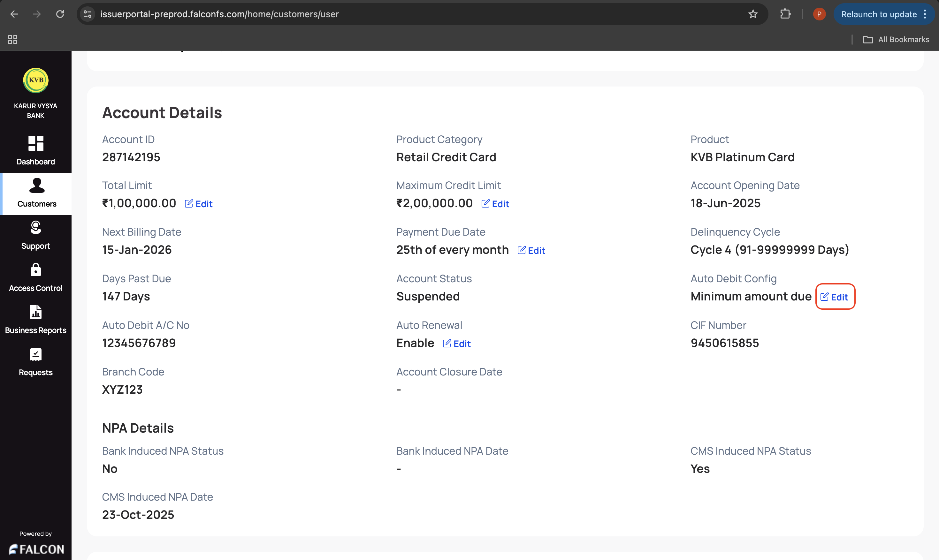This screenshot has width=939, height=560.
Task: Open the All Bookmarks folder
Action: (x=896, y=40)
